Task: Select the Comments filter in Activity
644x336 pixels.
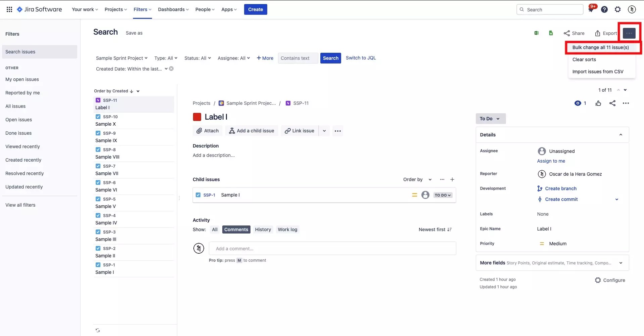Action: point(236,229)
